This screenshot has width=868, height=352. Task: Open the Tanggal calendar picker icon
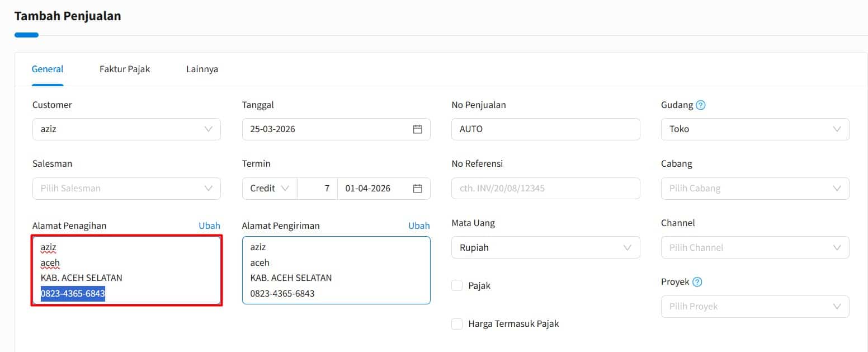[417, 129]
